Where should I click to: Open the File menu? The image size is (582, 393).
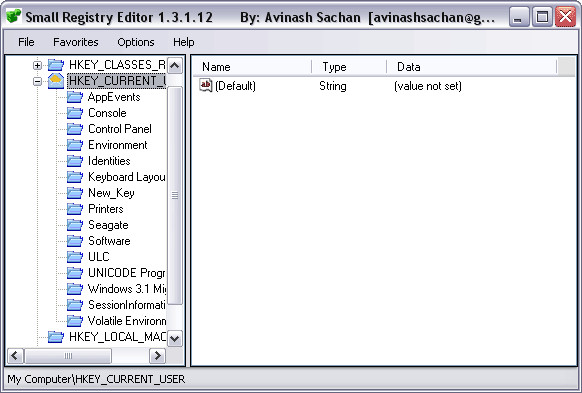[x=26, y=42]
